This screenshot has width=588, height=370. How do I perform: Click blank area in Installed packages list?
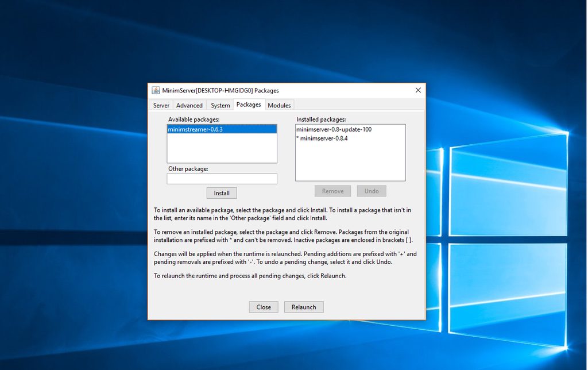pyautogui.click(x=350, y=162)
